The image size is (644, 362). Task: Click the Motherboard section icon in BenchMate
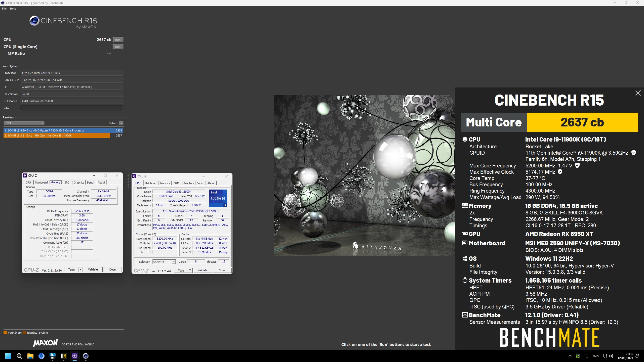[465, 243]
